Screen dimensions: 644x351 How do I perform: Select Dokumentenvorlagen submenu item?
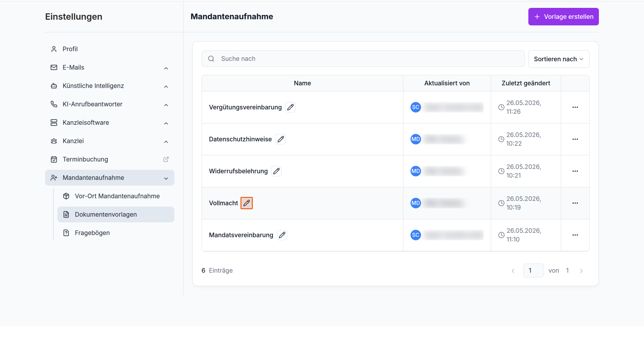[116, 214]
